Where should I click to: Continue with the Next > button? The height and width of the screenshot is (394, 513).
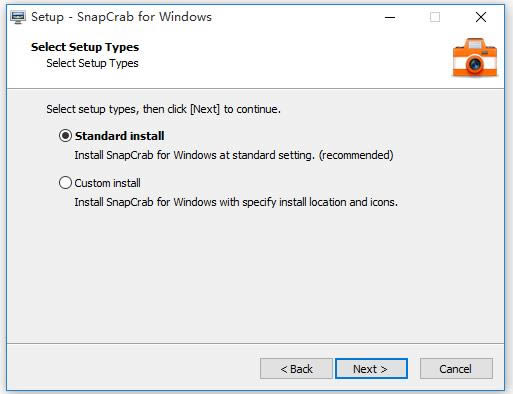(x=371, y=369)
